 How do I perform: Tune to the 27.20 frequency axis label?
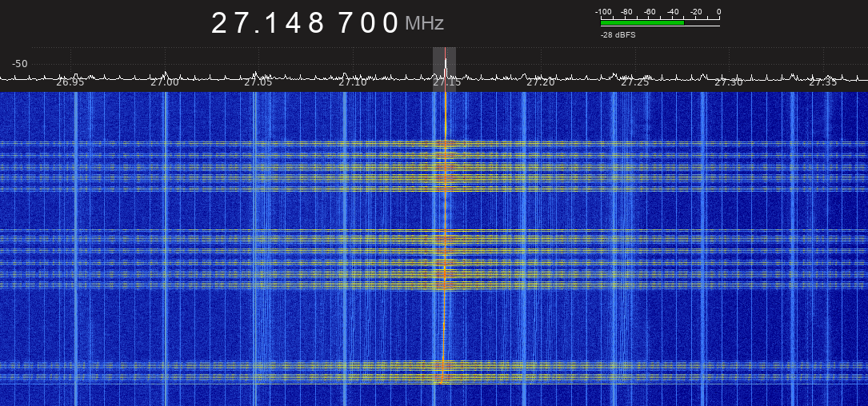(541, 82)
